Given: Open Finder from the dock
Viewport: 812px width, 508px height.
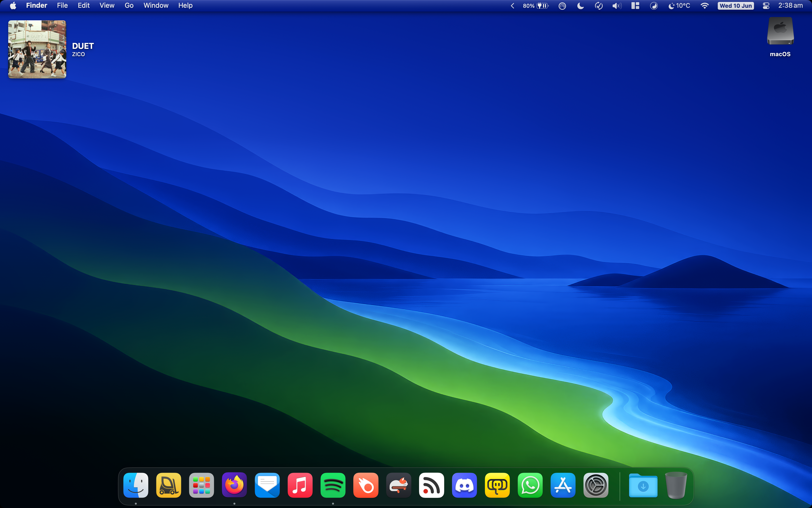Looking at the screenshot, I should 136,485.
